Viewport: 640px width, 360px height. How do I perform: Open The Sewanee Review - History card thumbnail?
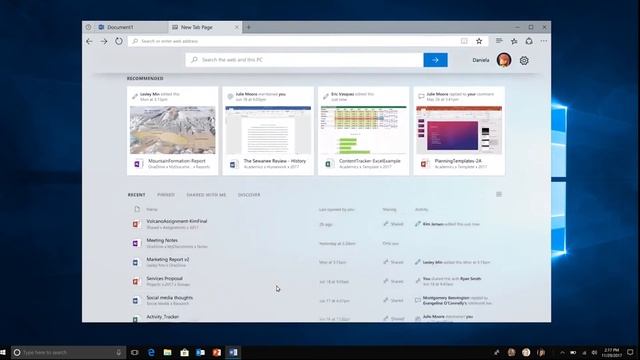[x=268, y=130]
